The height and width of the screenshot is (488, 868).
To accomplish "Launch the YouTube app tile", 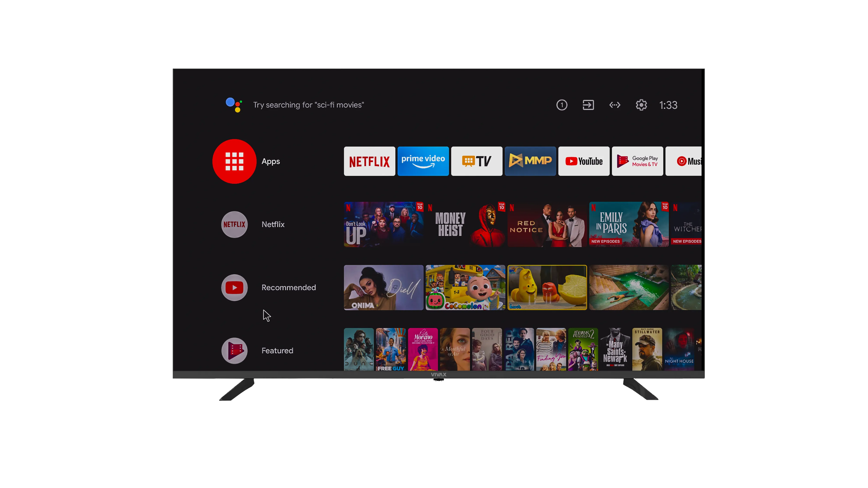I will tap(584, 161).
